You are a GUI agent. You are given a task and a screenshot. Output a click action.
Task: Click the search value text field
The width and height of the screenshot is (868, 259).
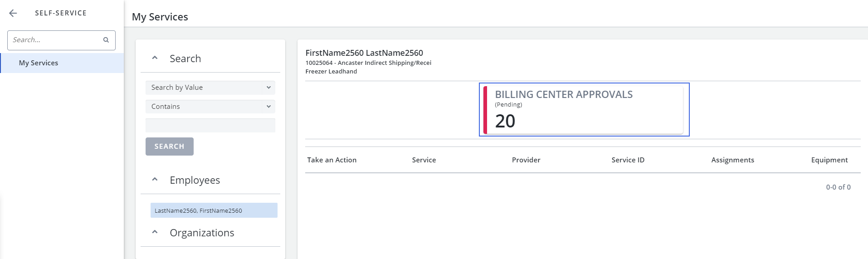210,126
